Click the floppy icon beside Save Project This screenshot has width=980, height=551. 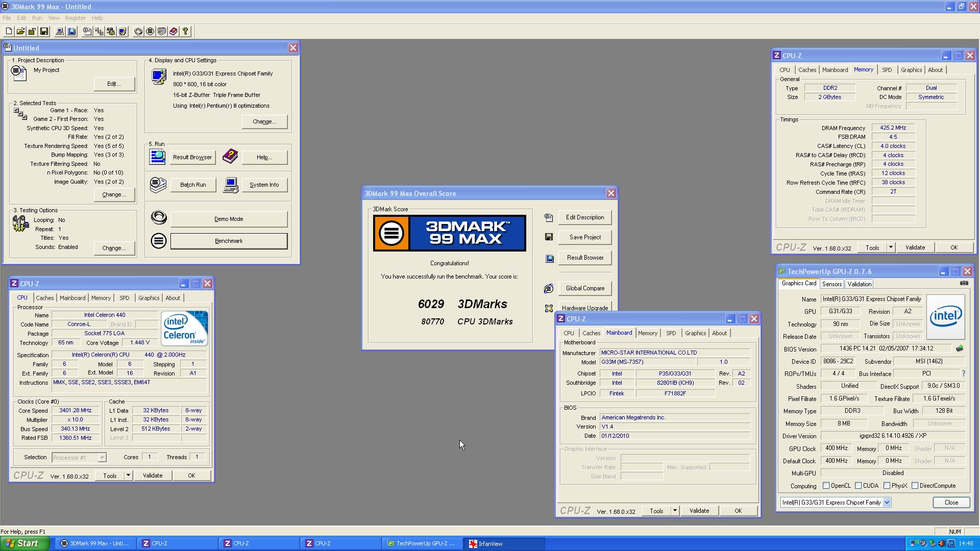(x=549, y=237)
